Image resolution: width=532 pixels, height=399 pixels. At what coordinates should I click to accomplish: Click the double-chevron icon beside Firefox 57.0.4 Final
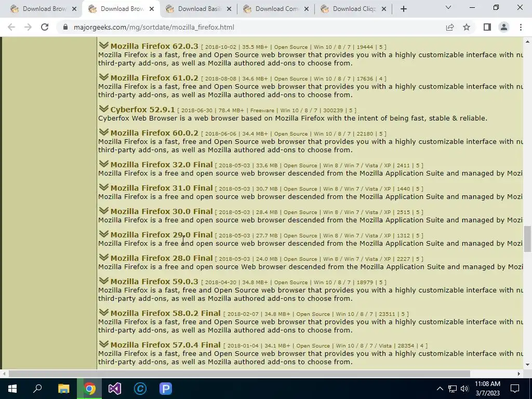coord(104,344)
